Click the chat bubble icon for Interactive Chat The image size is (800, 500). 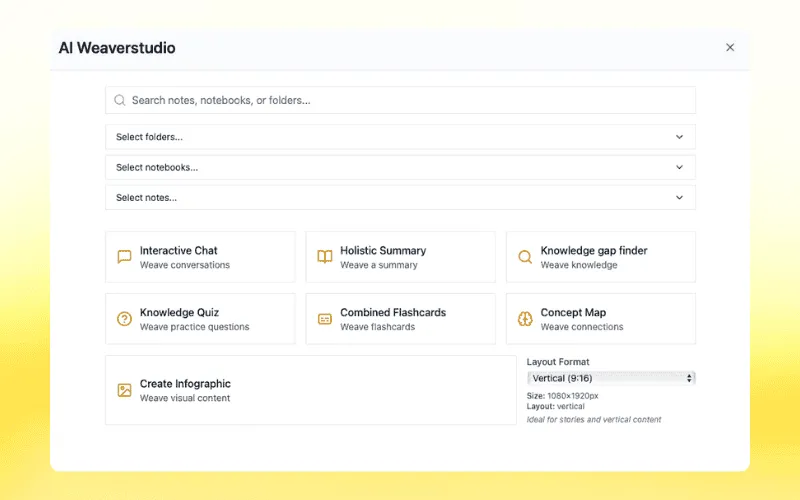124,257
